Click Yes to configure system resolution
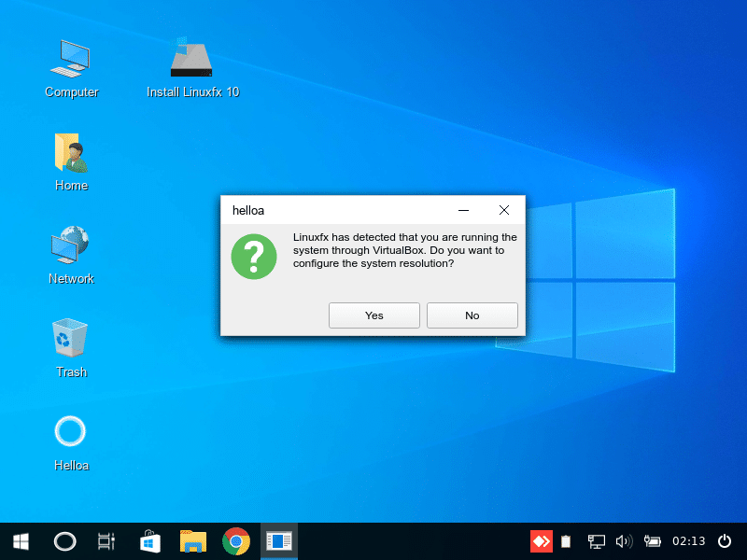This screenshot has width=747, height=560. coord(373,315)
